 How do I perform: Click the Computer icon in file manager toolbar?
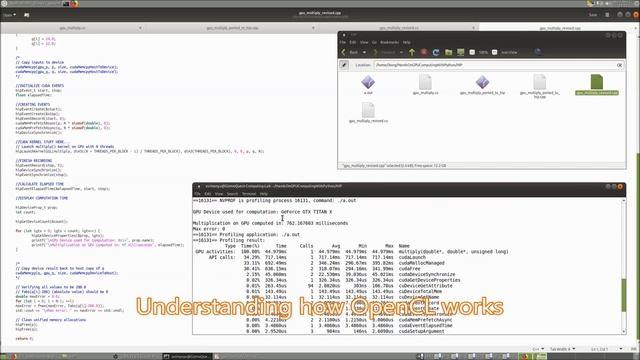tap(461, 52)
